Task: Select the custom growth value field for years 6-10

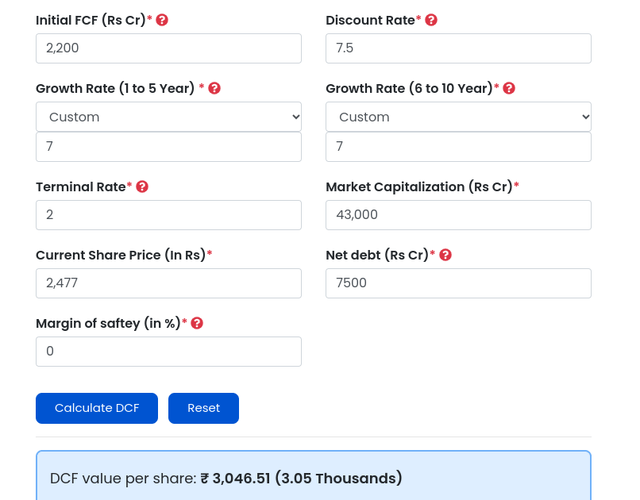Action: click(458, 147)
